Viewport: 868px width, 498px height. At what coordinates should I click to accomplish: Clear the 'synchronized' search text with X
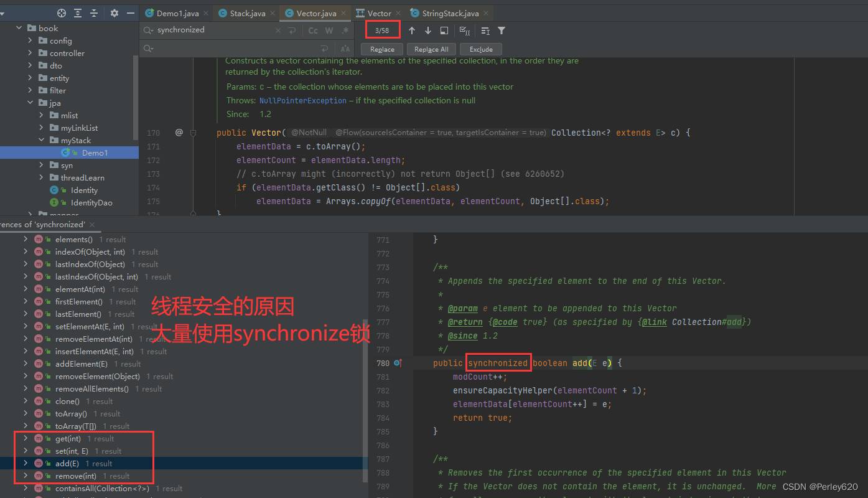(x=279, y=30)
